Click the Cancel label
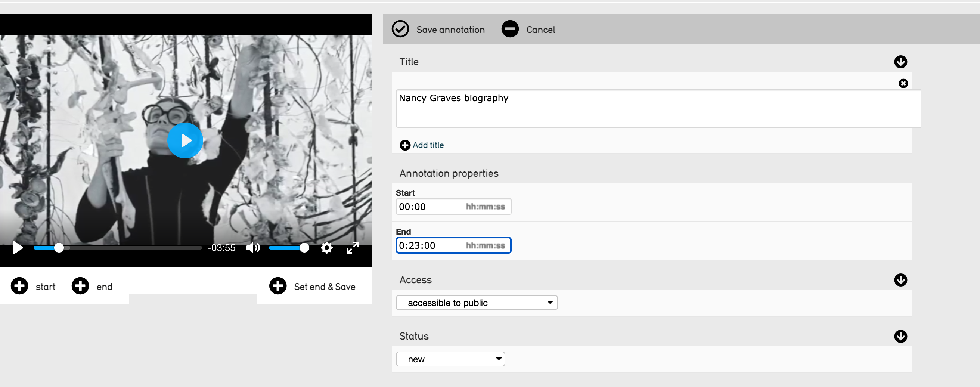 tap(541, 29)
